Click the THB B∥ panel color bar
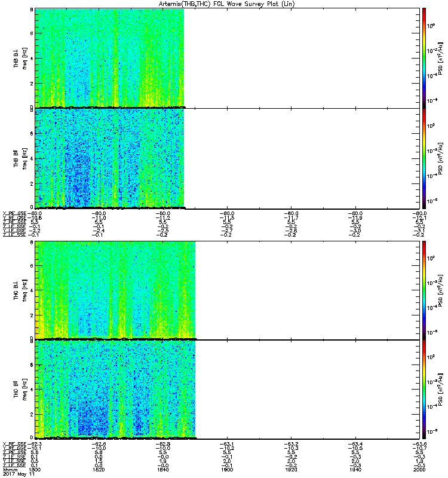Viewport: 448px width, 478px height. 424,158
